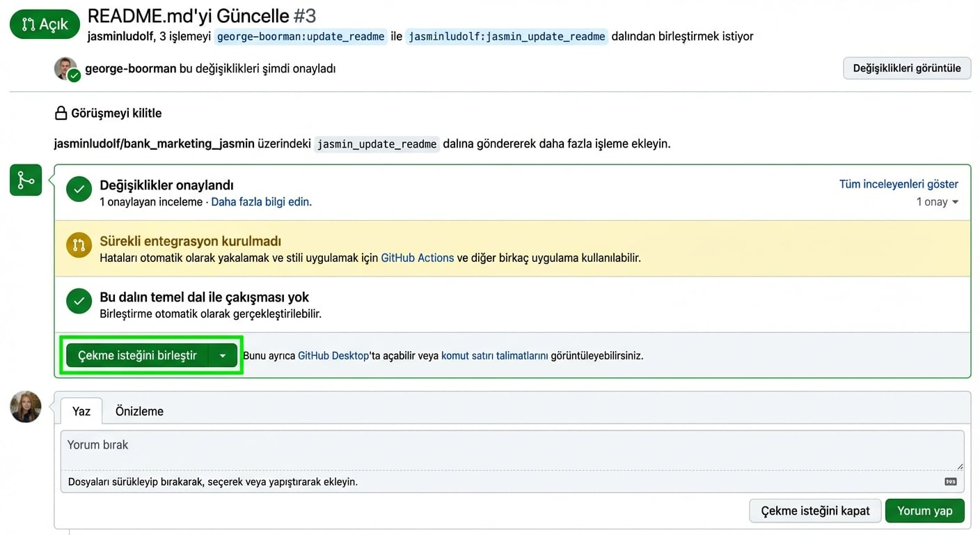Click the Açık pull request status badge

click(x=45, y=24)
